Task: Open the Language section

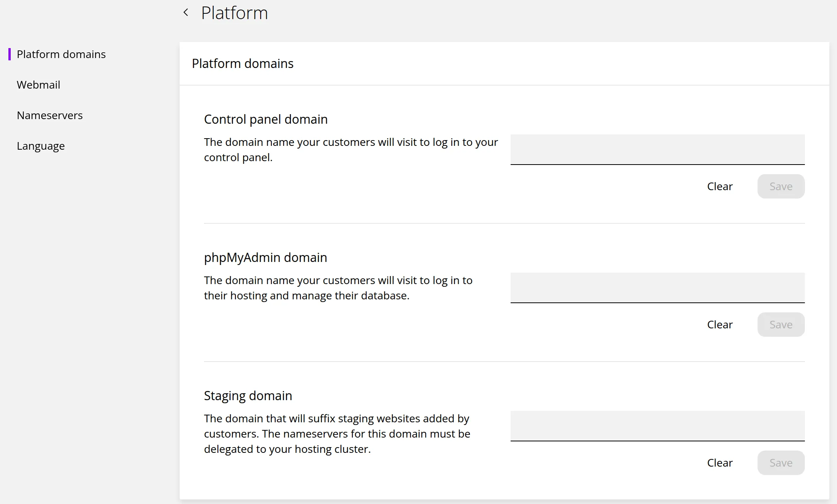Action: pyautogui.click(x=41, y=146)
